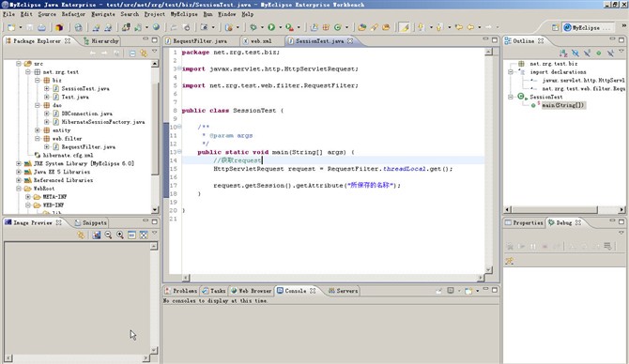Click Collapse All in Package Explorer
The image size is (629, 364).
[x=132, y=53]
